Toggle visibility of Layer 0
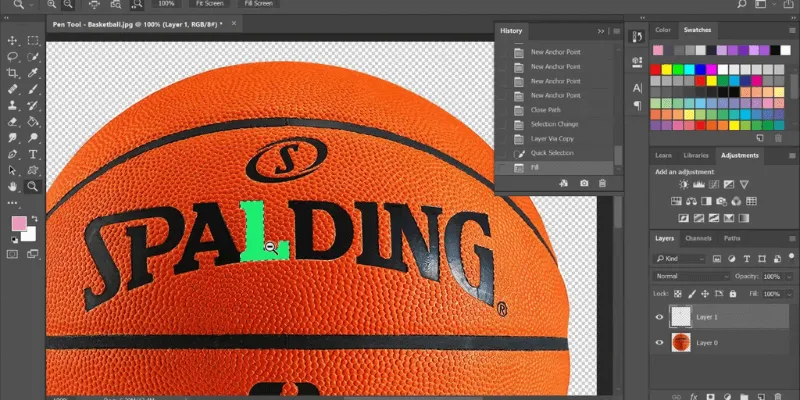The image size is (800, 400). pyautogui.click(x=659, y=343)
